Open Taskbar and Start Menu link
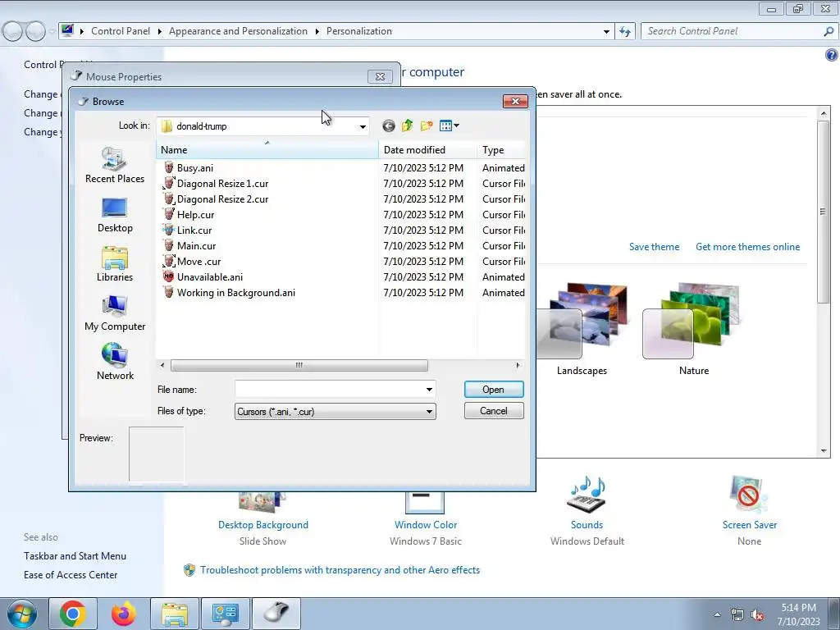The height and width of the screenshot is (630, 840). point(75,556)
